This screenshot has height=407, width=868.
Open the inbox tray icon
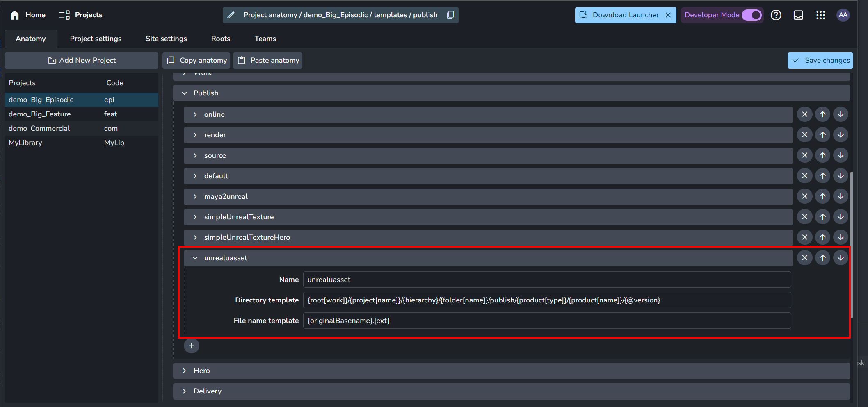pos(798,15)
